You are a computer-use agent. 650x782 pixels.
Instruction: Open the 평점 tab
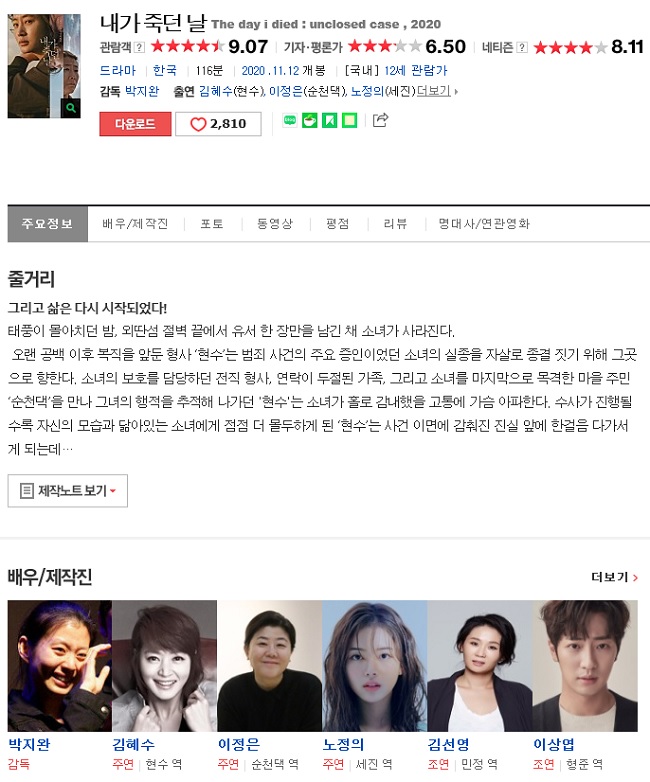338,224
